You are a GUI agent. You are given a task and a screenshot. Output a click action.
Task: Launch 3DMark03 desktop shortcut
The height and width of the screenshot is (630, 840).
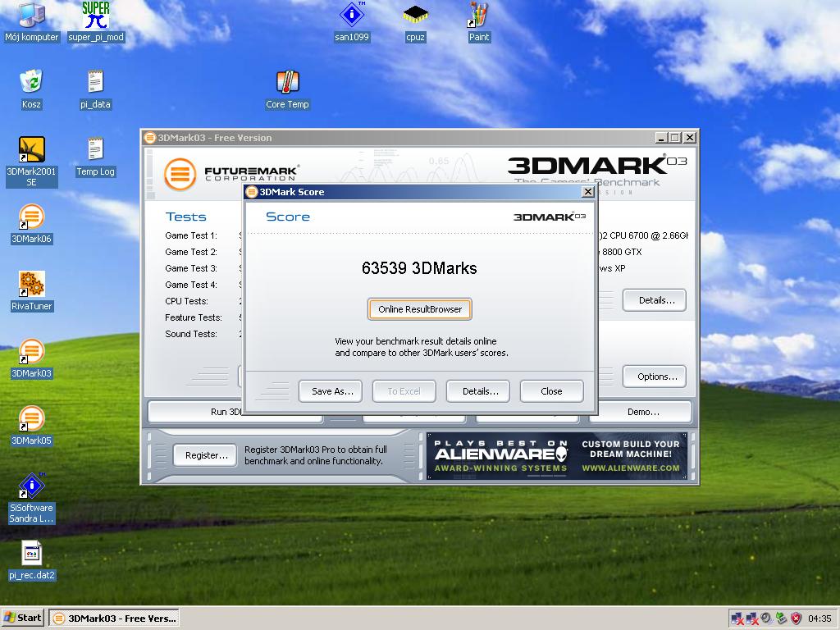click(31, 358)
